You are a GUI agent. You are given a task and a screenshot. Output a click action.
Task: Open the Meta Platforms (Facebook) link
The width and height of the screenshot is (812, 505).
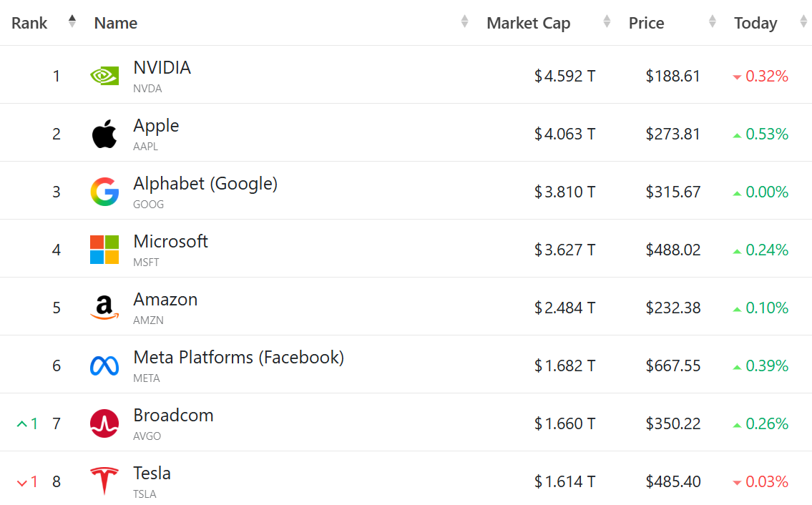[238, 357]
